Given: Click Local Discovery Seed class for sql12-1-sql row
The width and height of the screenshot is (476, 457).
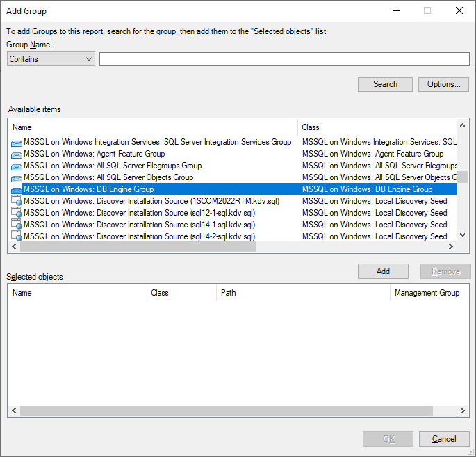Looking at the screenshot, I should tap(375, 213).
